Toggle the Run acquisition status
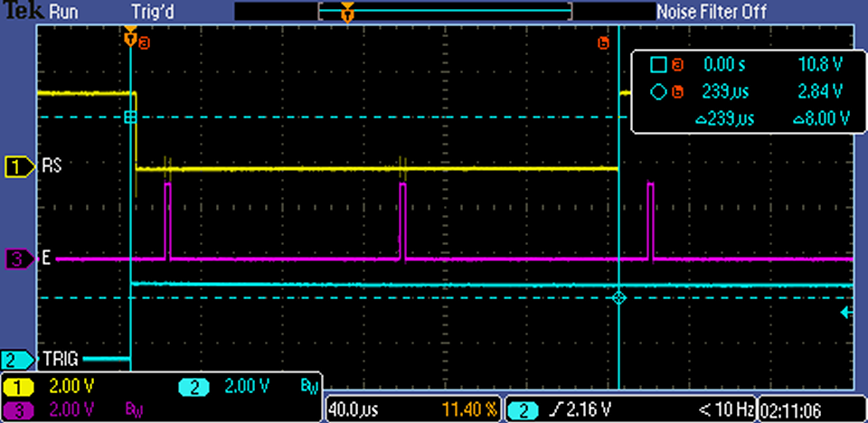868x423 pixels. pyautogui.click(x=63, y=12)
